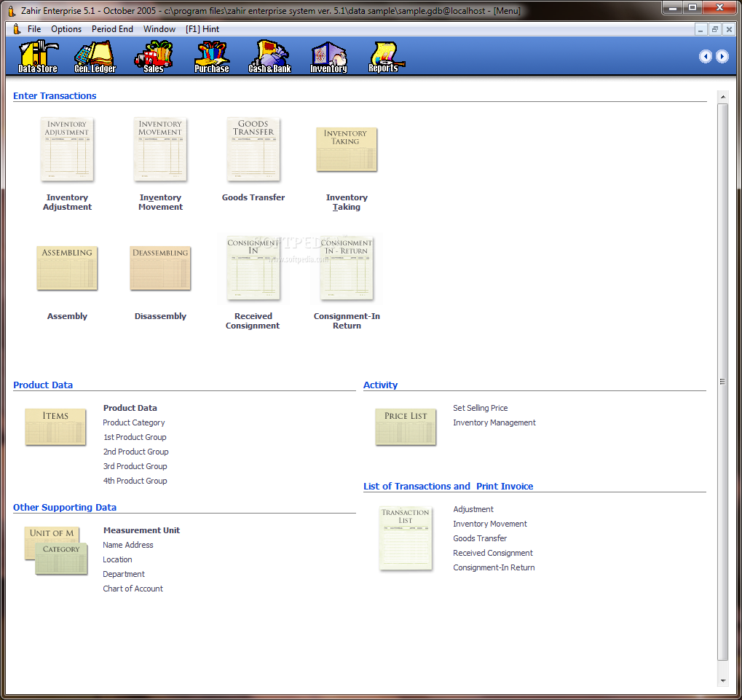Click the left navigation arrow

coord(706,56)
